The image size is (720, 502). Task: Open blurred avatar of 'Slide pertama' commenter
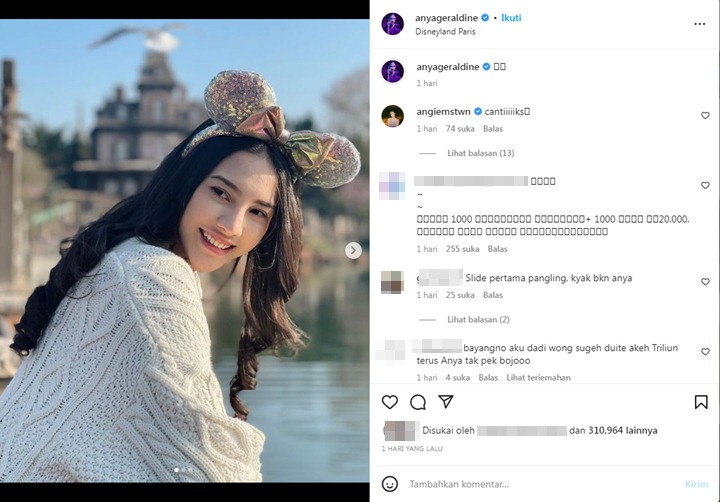pyautogui.click(x=392, y=282)
